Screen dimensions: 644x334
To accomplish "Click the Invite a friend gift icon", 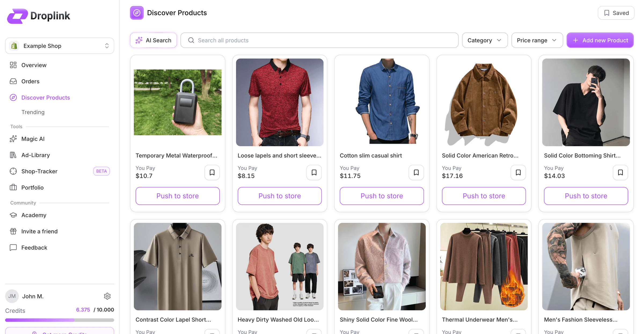I will pos(13,231).
